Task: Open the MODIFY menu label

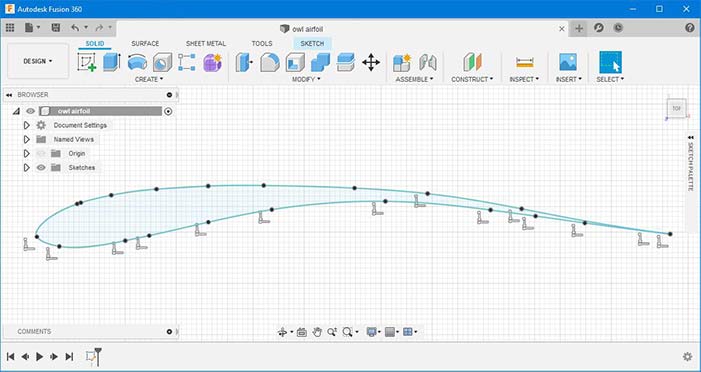Action: click(x=306, y=79)
